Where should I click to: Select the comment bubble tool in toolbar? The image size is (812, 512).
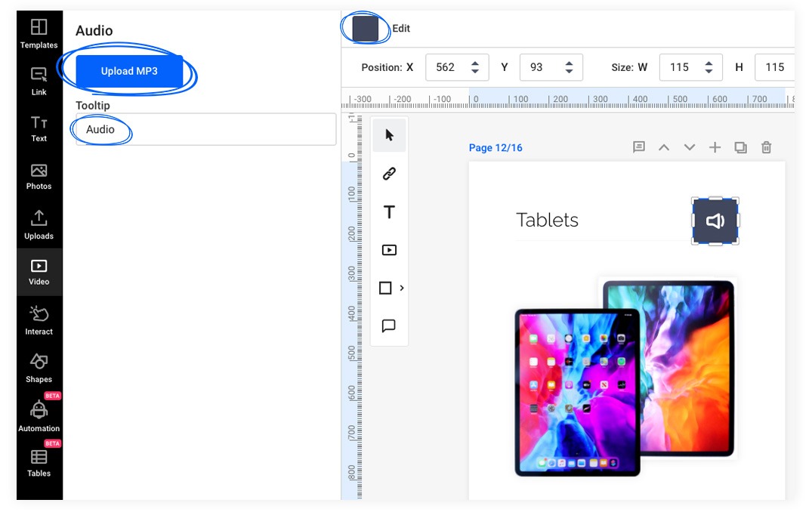[x=389, y=325]
